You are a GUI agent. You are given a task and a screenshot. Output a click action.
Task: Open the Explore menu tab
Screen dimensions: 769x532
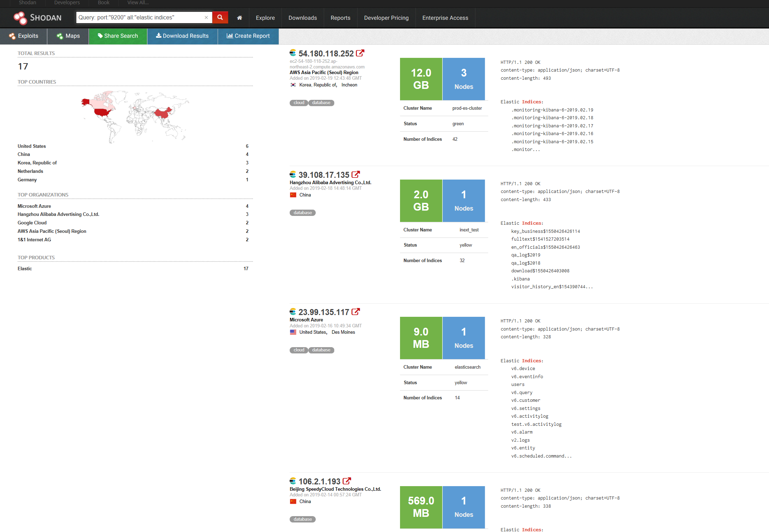coord(265,18)
